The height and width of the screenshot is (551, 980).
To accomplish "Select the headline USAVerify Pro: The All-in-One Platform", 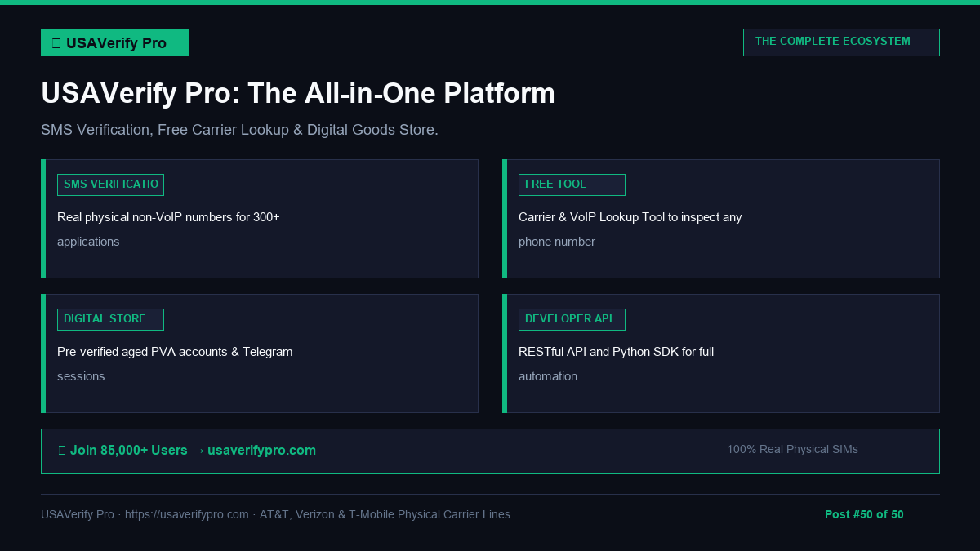I will 298,93.
